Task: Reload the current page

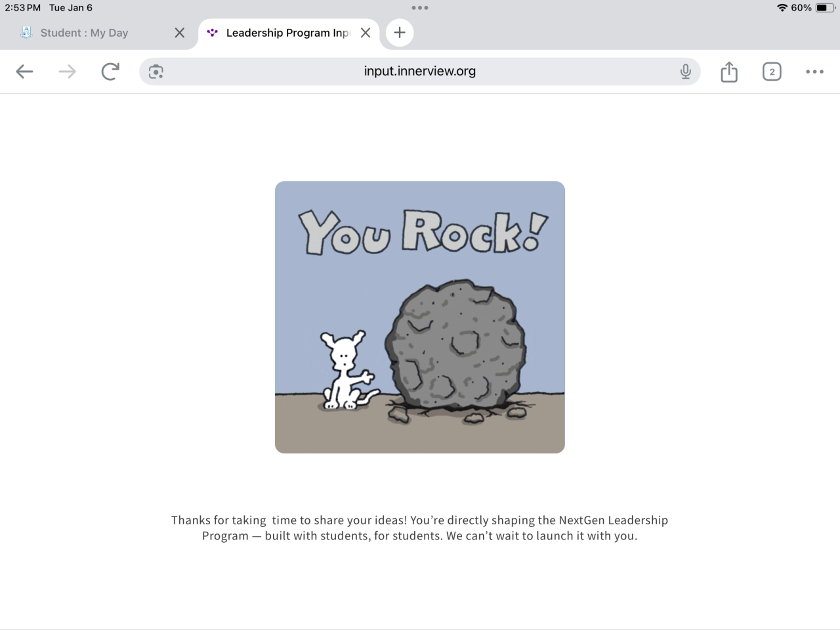Action: click(110, 71)
